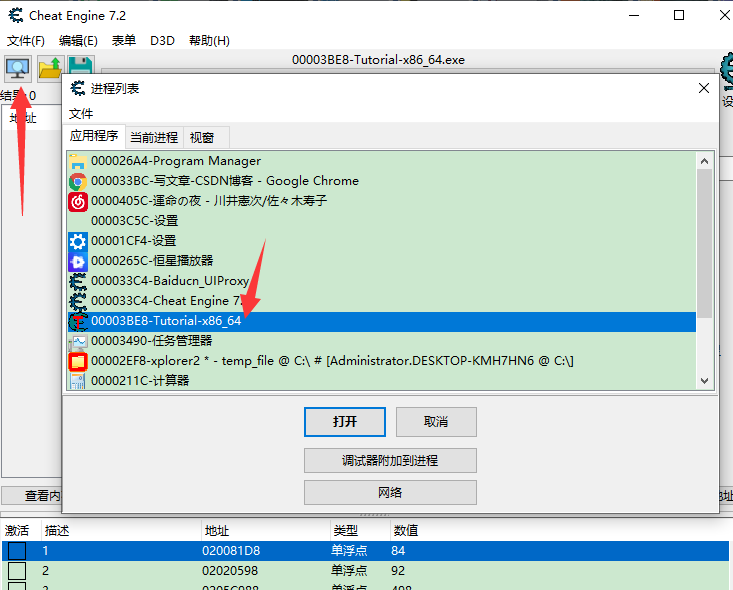The width and height of the screenshot is (733, 590).
Task: Click the Baiducn_UIProxy row icon
Action: click(x=78, y=281)
